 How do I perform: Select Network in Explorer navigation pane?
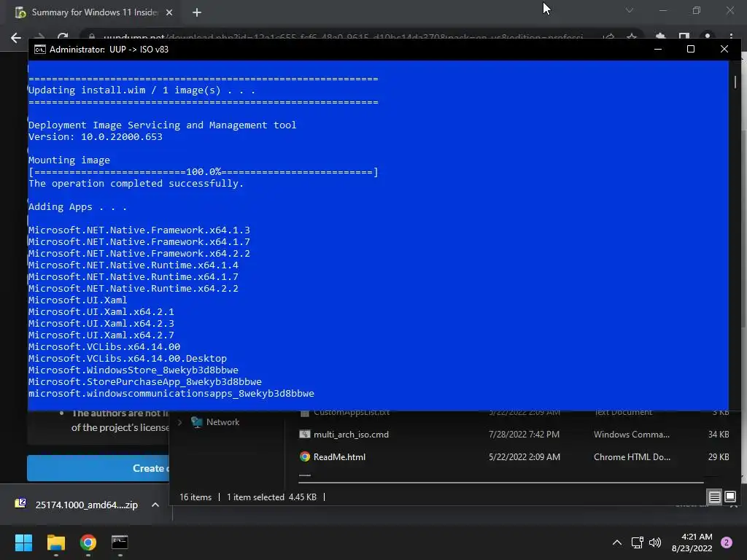[222, 422]
